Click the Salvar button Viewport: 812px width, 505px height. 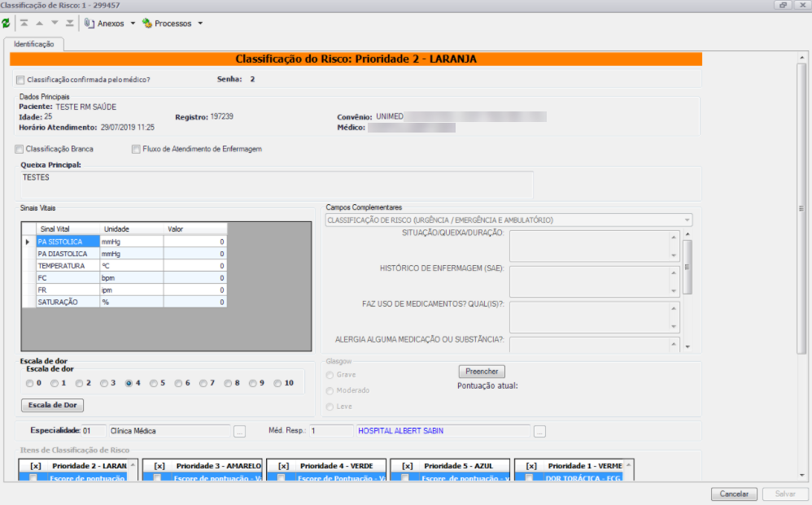click(x=785, y=494)
